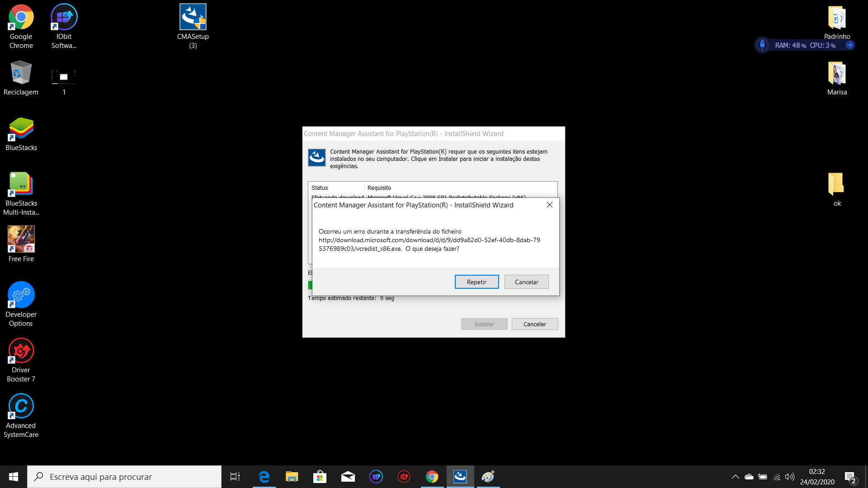
Task: Open Google Chrome desktop shortcut
Action: (x=21, y=26)
